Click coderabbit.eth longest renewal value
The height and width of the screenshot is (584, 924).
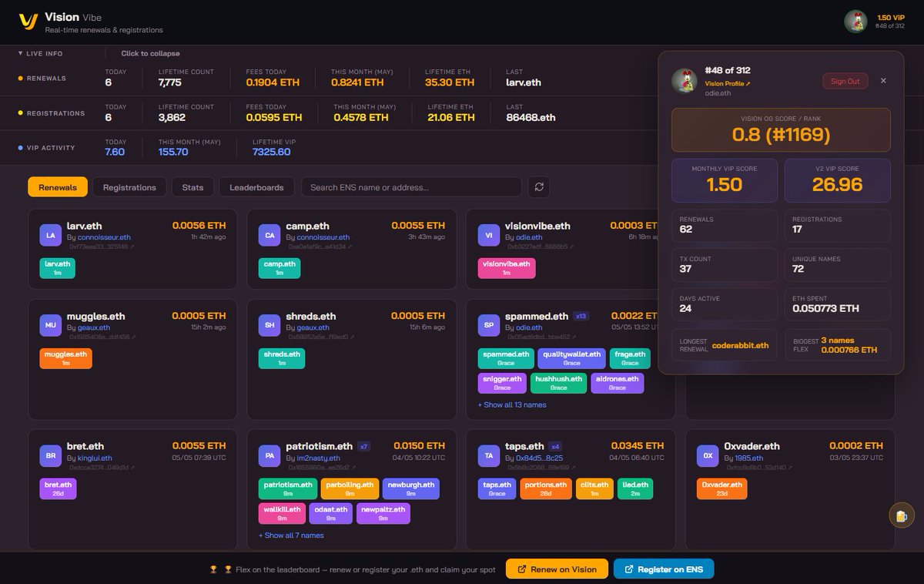click(x=740, y=345)
